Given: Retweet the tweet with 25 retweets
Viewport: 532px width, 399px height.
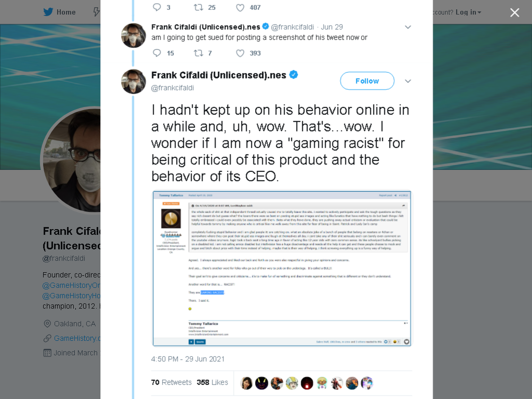Looking at the screenshot, I should (198, 7).
